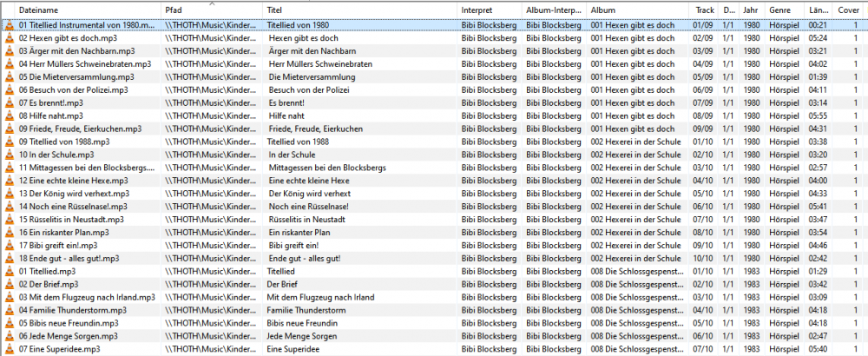
Task: Click the VLC icon beside 05 Bibis neue Freundin.mp3
Action: (x=10, y=323)
